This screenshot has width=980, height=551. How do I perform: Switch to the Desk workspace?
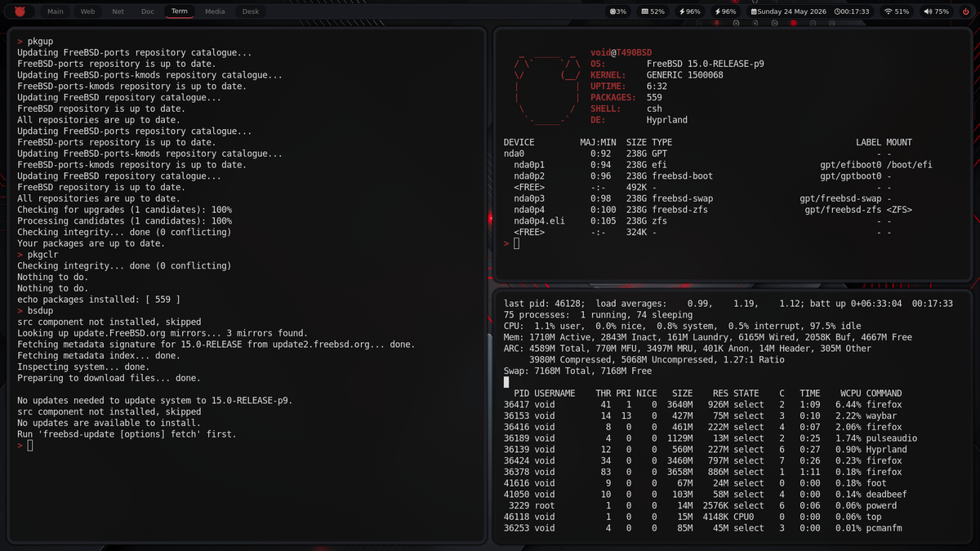[251, 11]
